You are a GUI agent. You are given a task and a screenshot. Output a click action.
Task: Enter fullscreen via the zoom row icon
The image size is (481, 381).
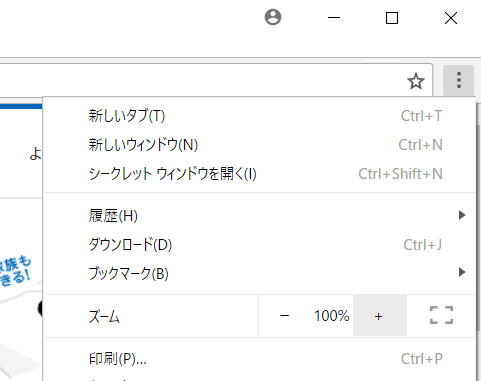click(x=441, y=315)
